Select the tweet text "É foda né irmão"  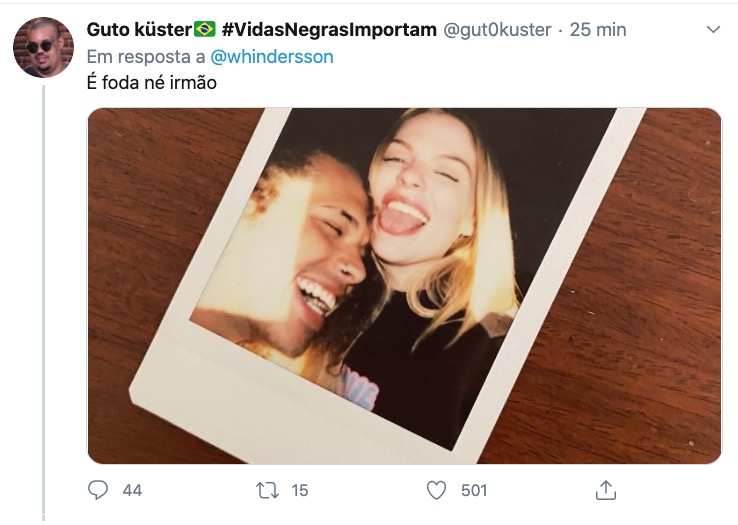tap(152, 83)
